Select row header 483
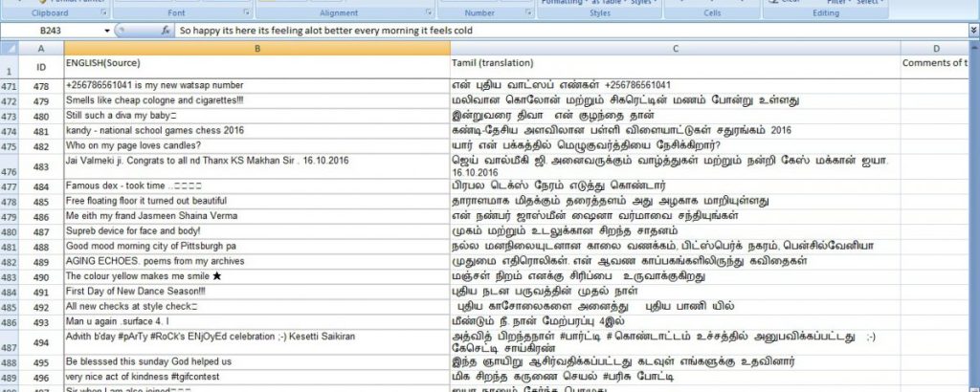Image resolution: width=980 pixels, height=392 pixels. (10, 276)
